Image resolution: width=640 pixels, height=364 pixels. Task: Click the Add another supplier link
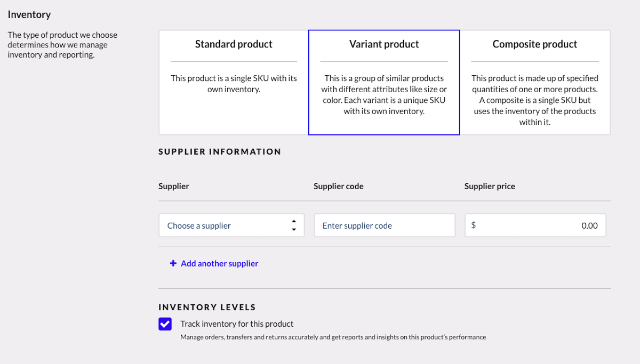tap(219, 263)
